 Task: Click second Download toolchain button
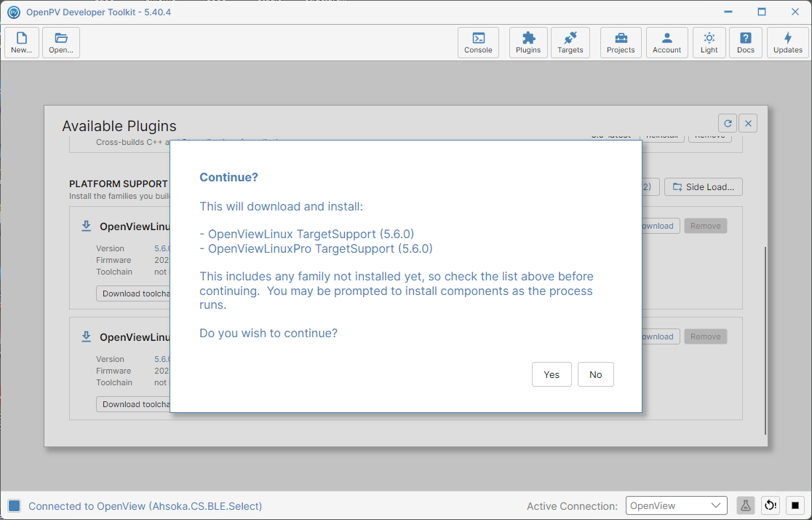coord(134,404)
